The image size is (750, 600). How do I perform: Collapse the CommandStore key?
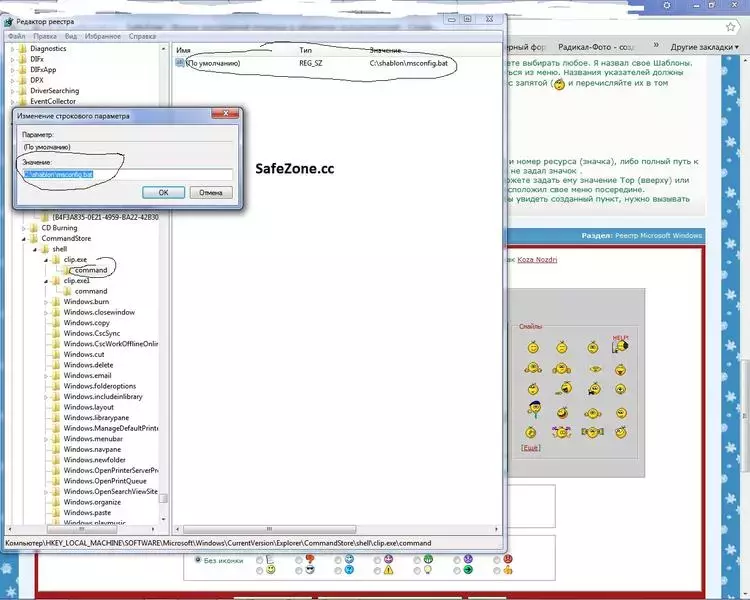(x=24, y=238)
